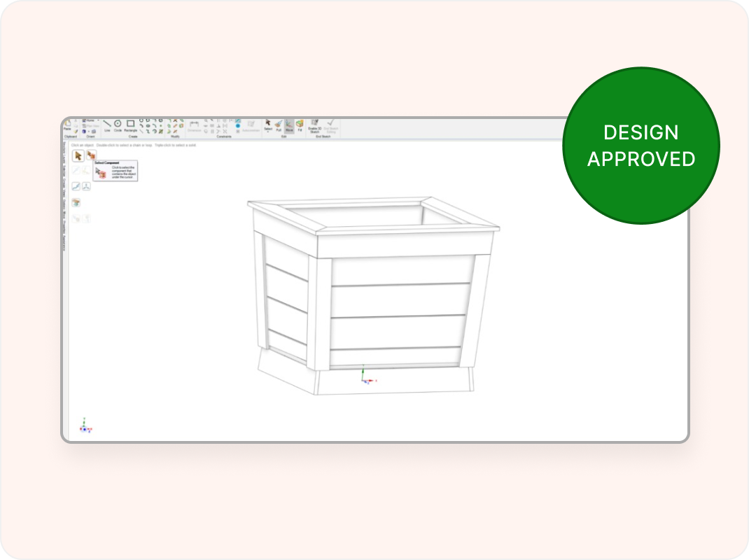Select the Line sketch tool
749x560 pixels.
coord(107,125)
